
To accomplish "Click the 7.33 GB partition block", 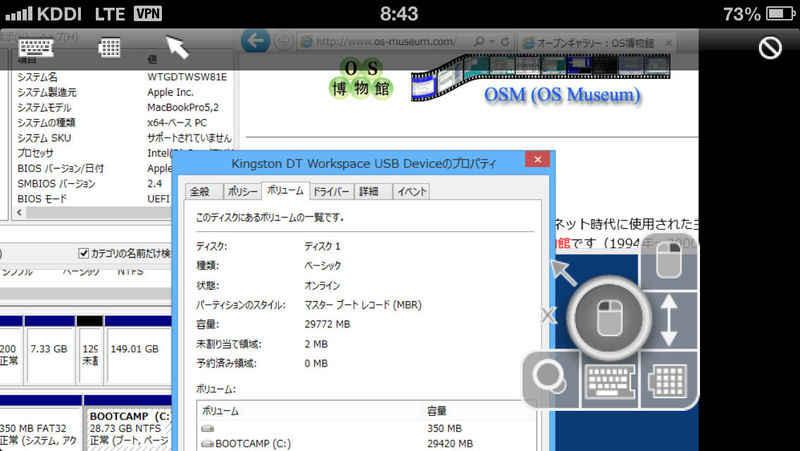I will pos(49,349).
